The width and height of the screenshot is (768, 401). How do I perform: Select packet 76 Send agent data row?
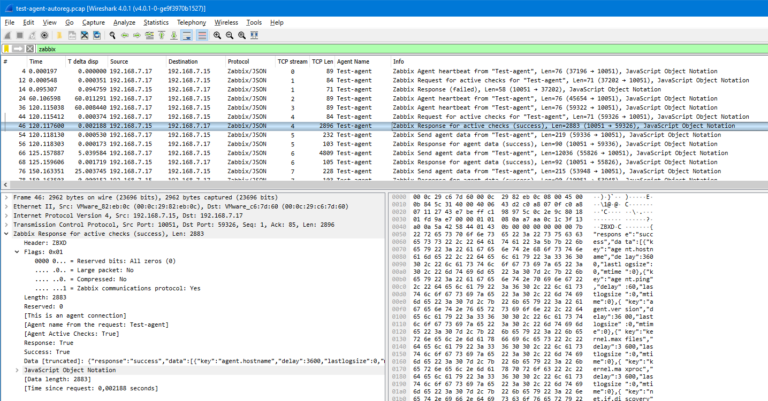(384, 171)
